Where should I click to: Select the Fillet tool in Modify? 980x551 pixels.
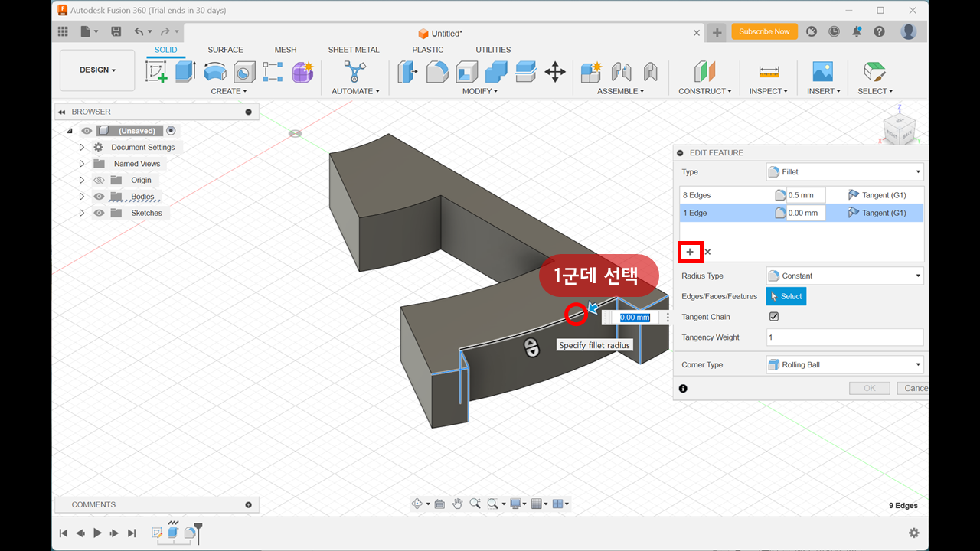point(437,72)
